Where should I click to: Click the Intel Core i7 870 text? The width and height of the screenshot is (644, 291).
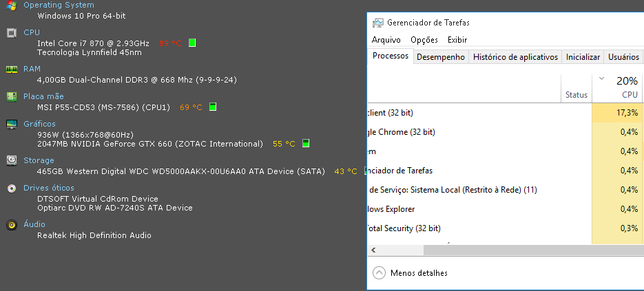pyautogui.click(x=93, y=43)
